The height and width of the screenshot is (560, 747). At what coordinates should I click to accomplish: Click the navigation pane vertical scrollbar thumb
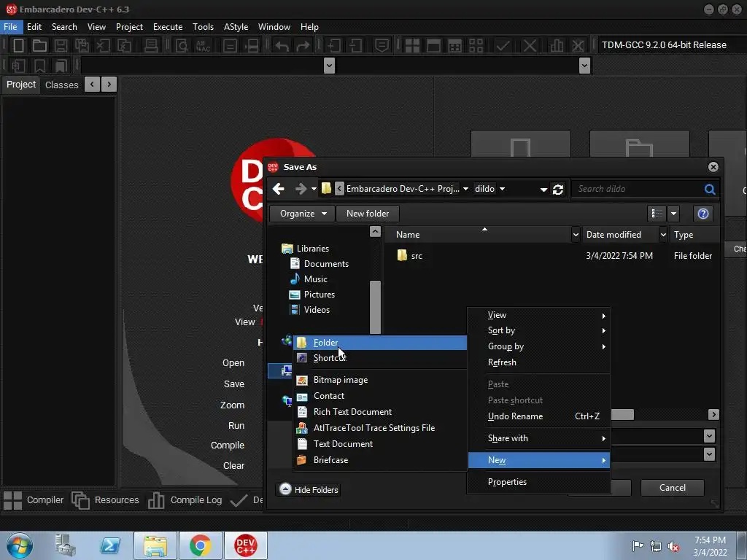[x=375, y=307]
